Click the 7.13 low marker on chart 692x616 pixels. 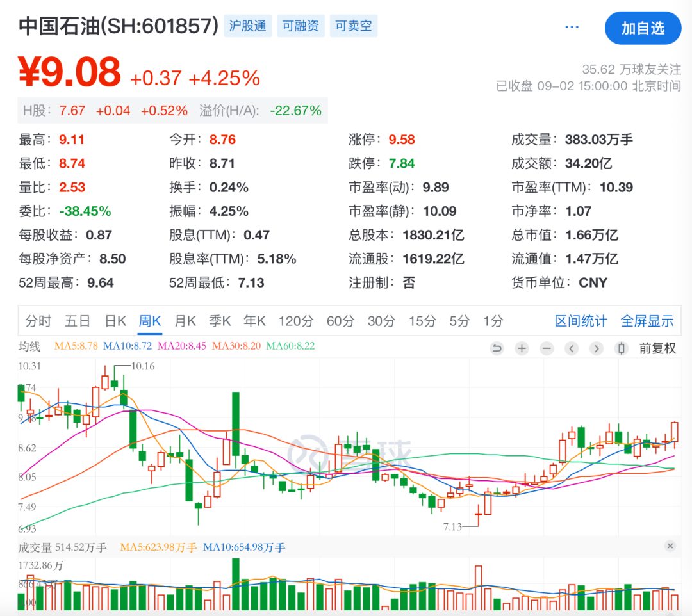point(452,526)
